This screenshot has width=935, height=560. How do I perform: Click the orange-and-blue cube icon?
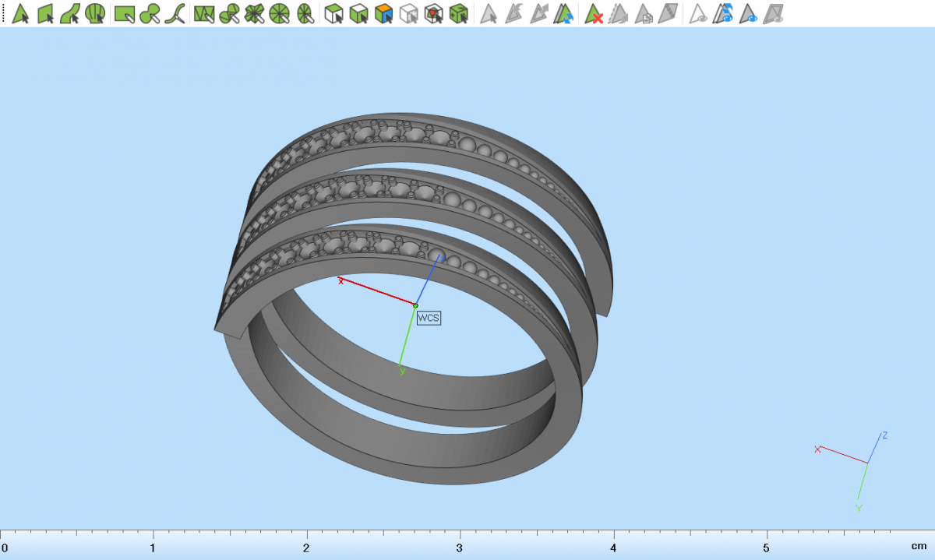click(x=383, y=13)
